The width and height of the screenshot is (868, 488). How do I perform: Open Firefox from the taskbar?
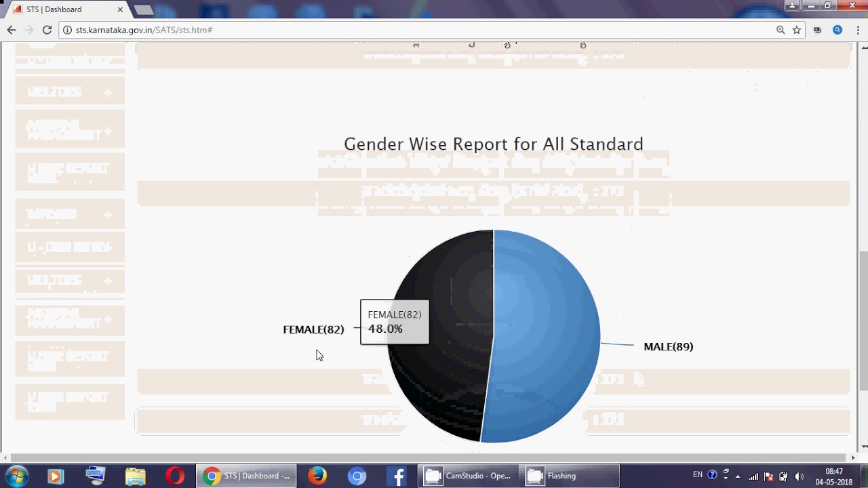317,476
